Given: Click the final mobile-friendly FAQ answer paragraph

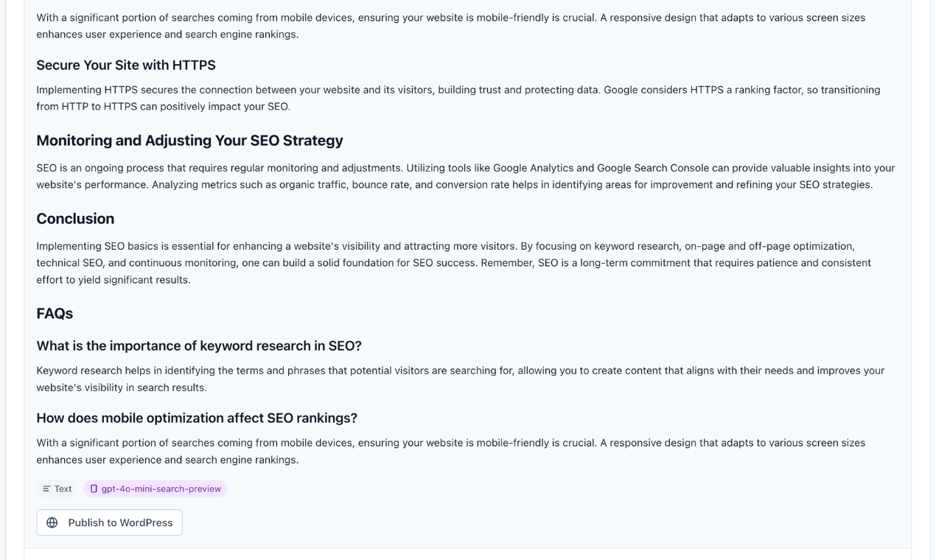Looking at the screenshot, I should click(450, 451).
